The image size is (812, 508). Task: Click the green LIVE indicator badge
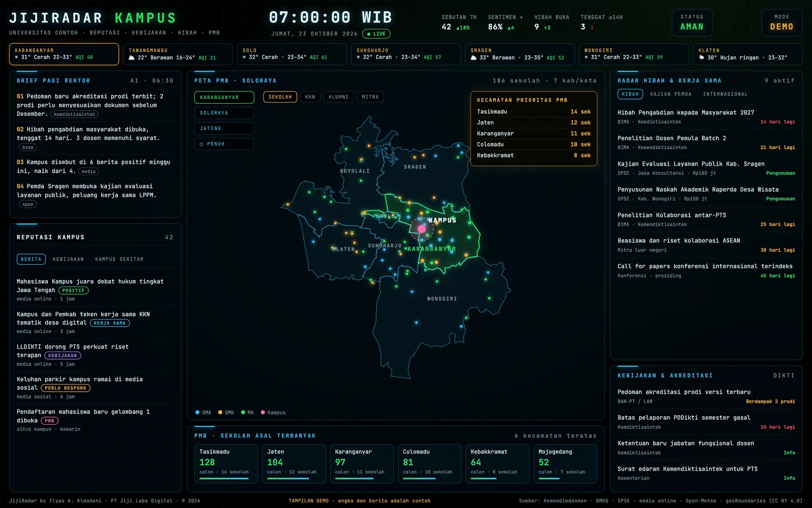[376, 34]
